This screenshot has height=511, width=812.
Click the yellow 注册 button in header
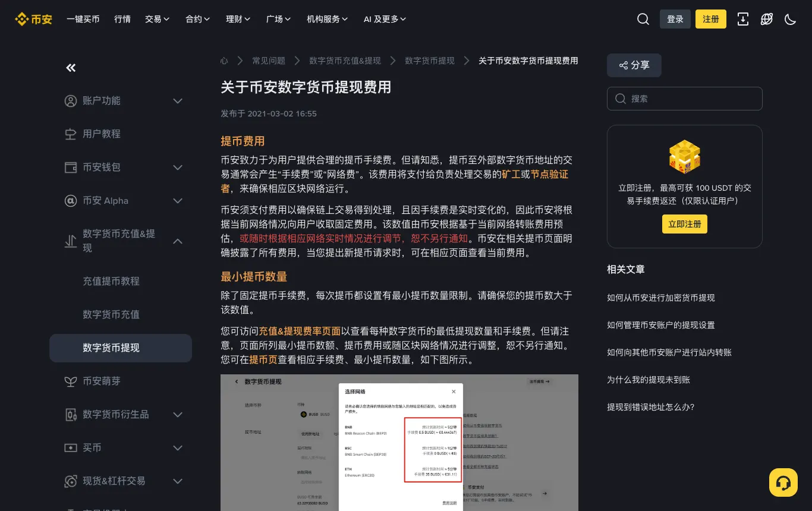click(711, 19)
